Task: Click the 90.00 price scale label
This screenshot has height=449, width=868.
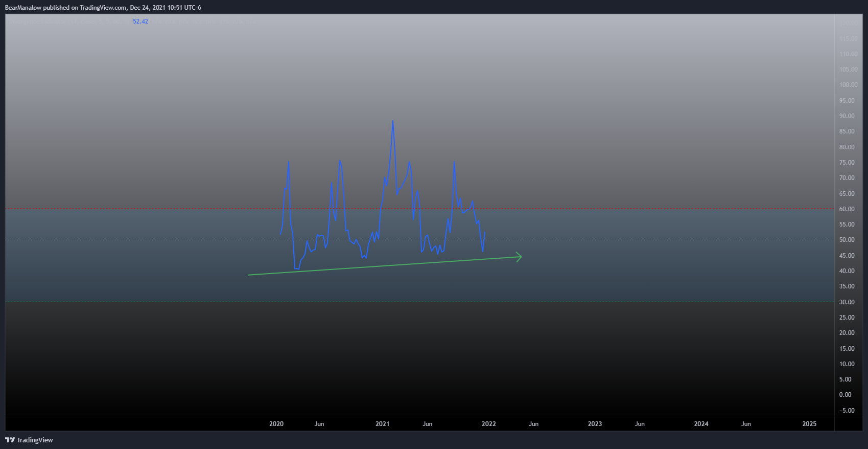Action: (x=847, y=116)
